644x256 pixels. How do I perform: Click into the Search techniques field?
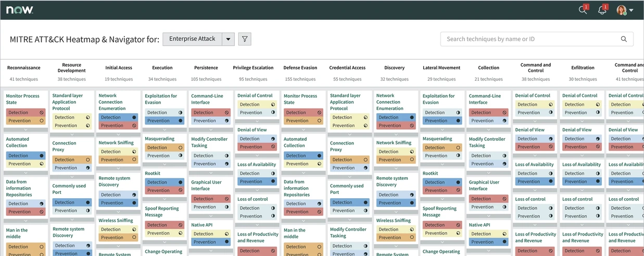tap(537, 39)
